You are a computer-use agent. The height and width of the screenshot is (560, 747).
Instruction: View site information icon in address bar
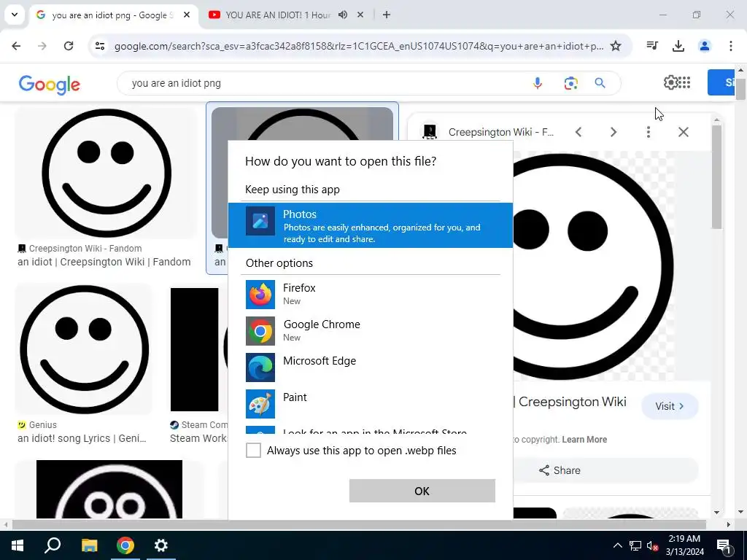(x=100, y=46)
